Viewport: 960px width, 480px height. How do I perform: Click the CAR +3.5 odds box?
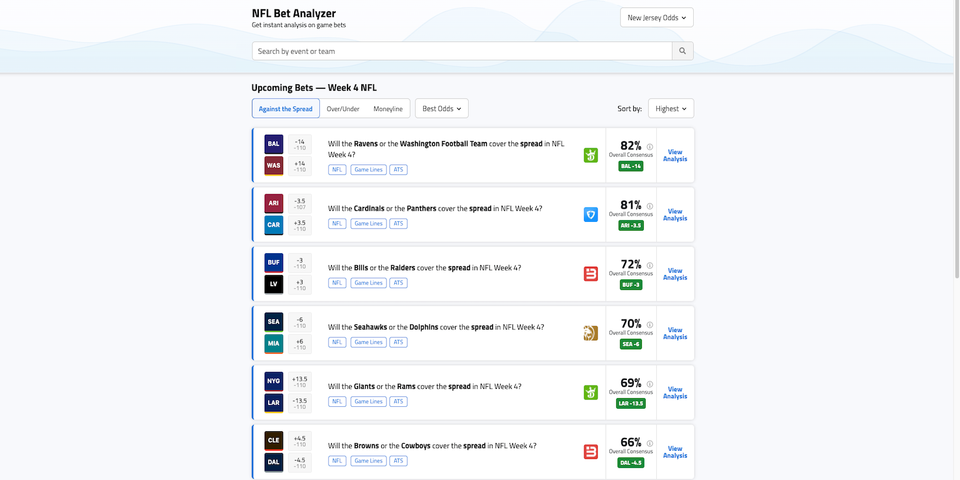[x=300, y=225]
